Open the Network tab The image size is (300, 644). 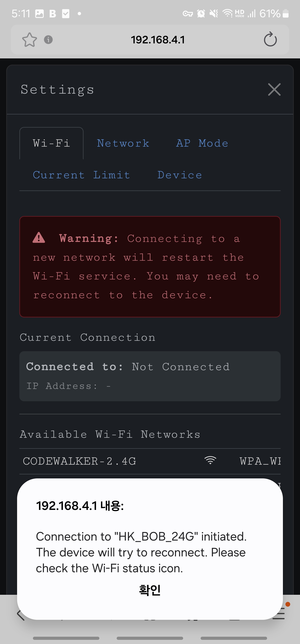(x=123, y=143)
